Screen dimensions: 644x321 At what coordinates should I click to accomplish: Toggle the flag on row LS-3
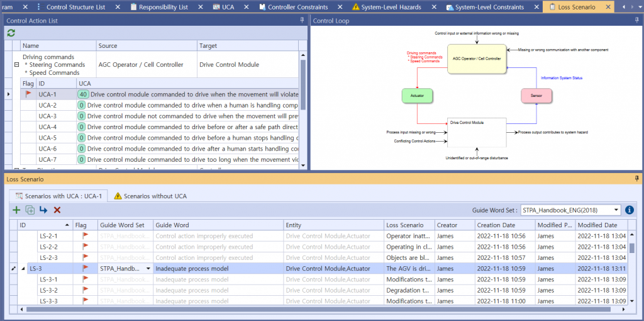[86, 268]
